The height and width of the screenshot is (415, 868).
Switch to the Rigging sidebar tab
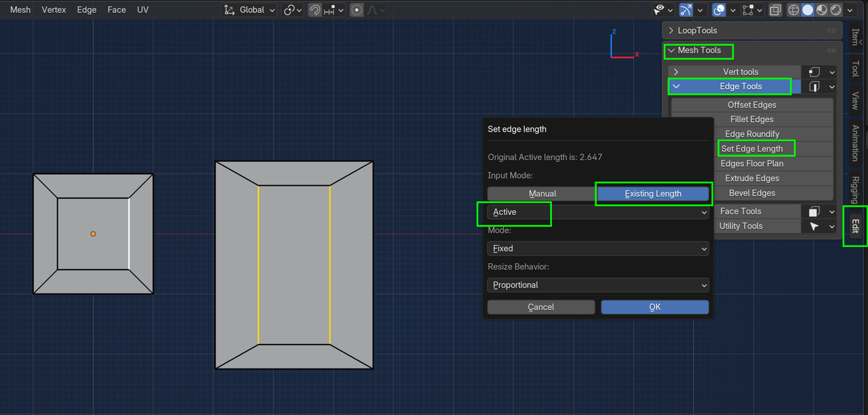point(855,189)
